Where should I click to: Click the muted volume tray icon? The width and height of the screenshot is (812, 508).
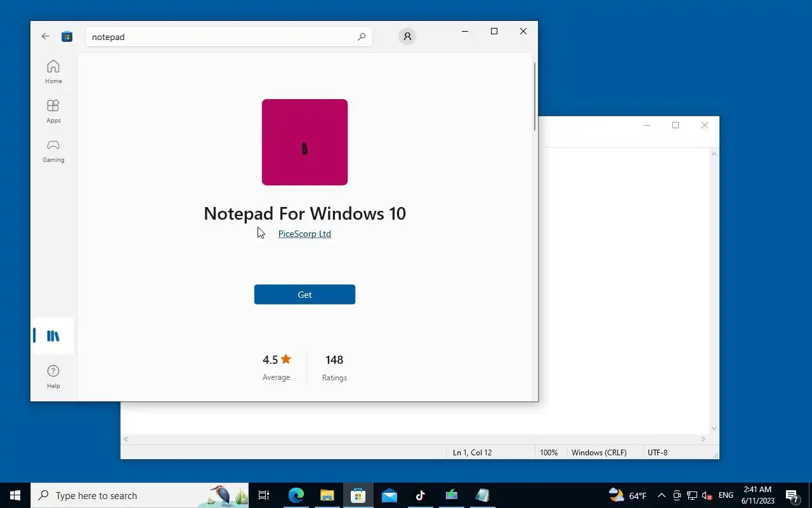(x=707, y=495)
